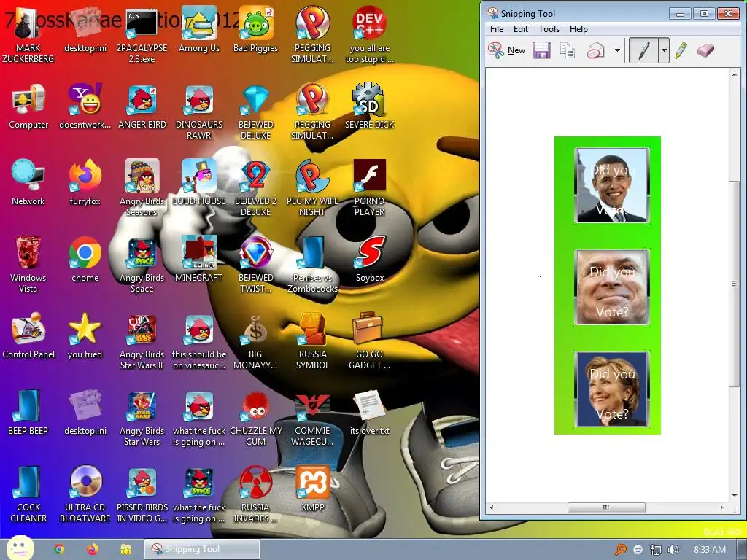747x560 pixels.
Task: Select the Among Us desktop icon
Action: 198,30
